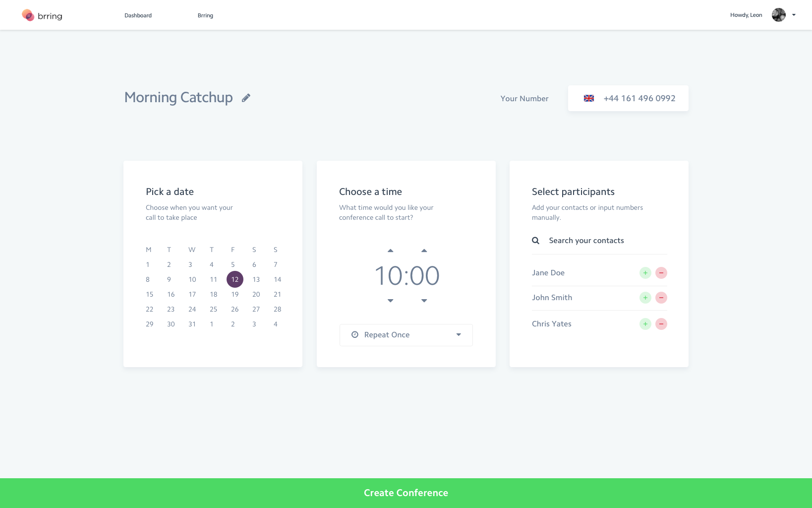812x508 pixels.
Task: Click the search magnifier in Select participants
Action: (535, 240)
